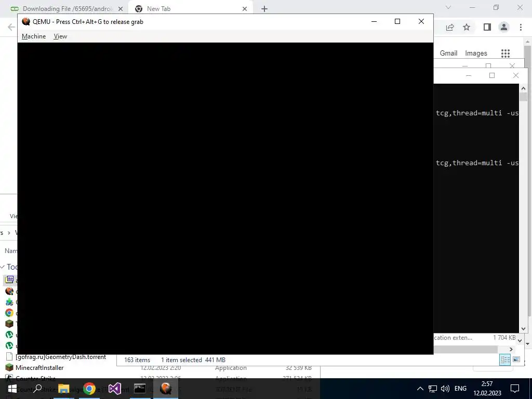The height and width of the screenshot is (399, 532).
Task: Switch Explorer to large icons view
Action: (516, 360)
